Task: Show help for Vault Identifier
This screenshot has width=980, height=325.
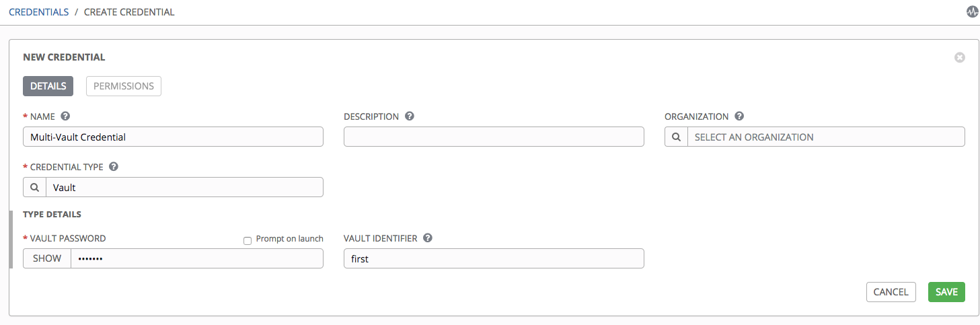Action: tap(428, 238)
